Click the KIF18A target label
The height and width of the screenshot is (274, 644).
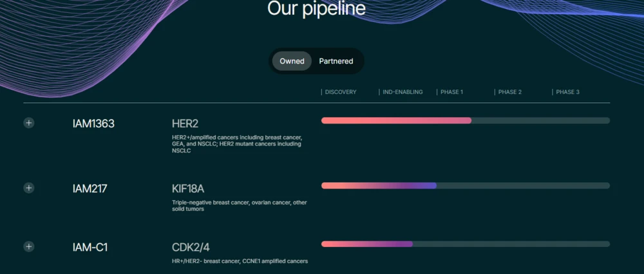188,188
